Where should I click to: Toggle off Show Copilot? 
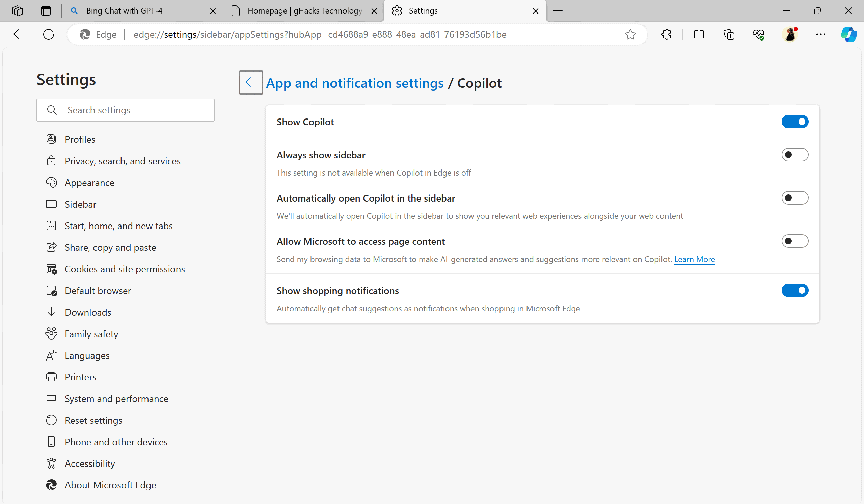coord(795,122)
